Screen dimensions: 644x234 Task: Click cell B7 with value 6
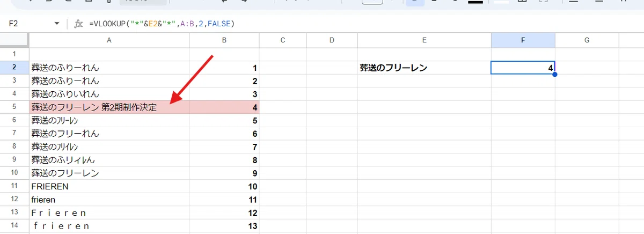(x=224, y=133)
